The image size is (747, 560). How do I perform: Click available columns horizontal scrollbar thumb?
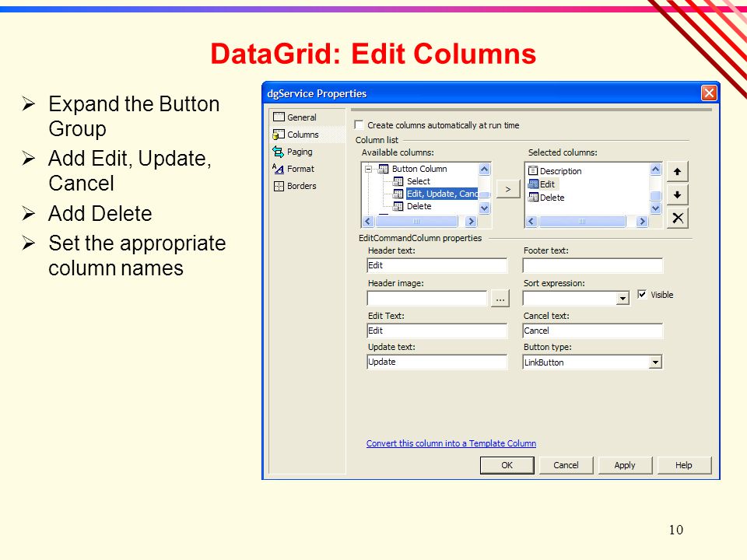click(416, 221)
